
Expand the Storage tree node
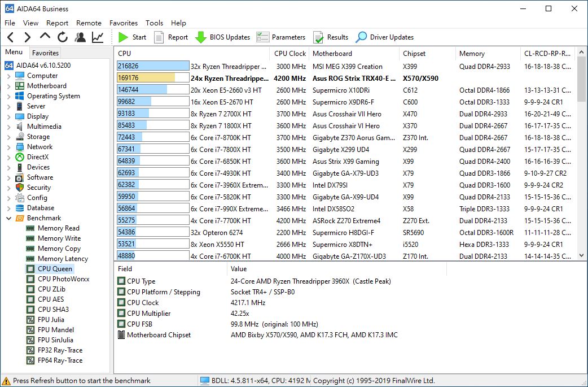[8, 137]
